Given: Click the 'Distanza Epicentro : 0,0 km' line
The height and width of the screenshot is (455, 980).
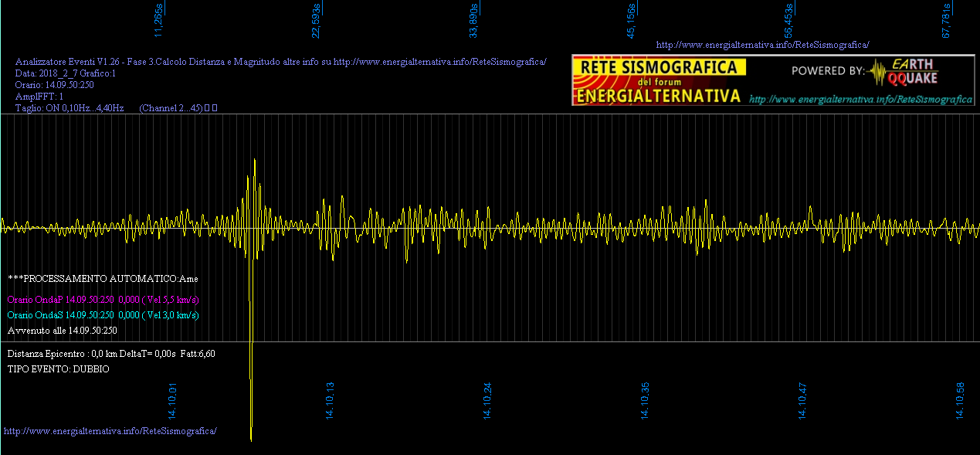Looking at the screenshot, I should click(x=111, y=354).
